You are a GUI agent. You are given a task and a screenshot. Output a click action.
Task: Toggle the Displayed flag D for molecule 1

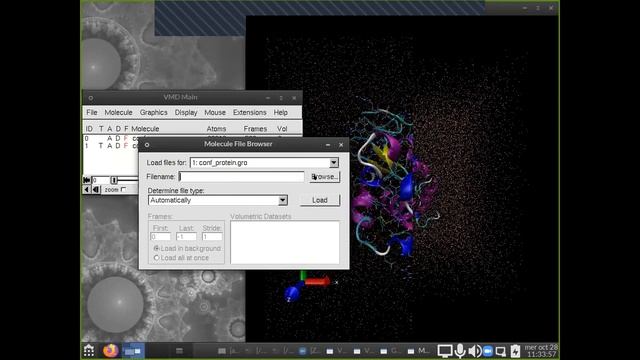[118, 146]
